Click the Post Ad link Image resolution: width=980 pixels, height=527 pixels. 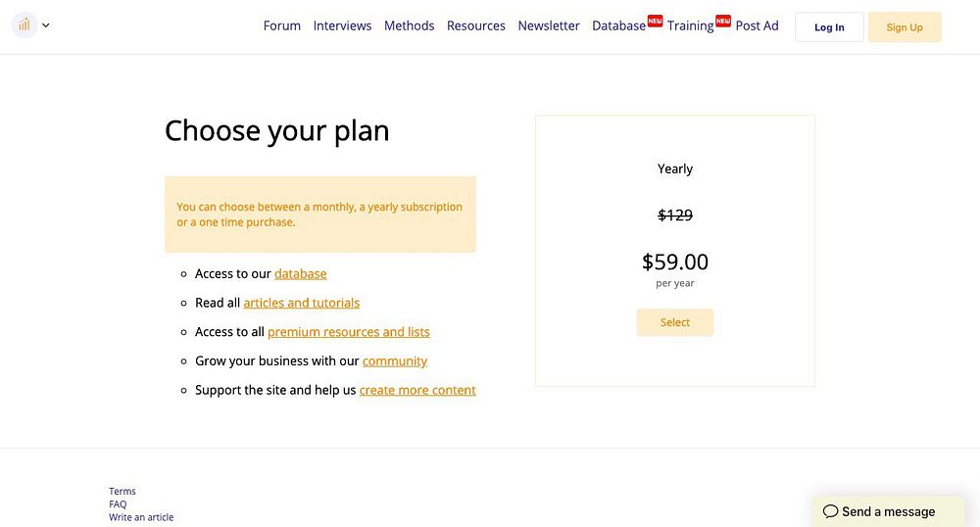[x=757, y=25]
